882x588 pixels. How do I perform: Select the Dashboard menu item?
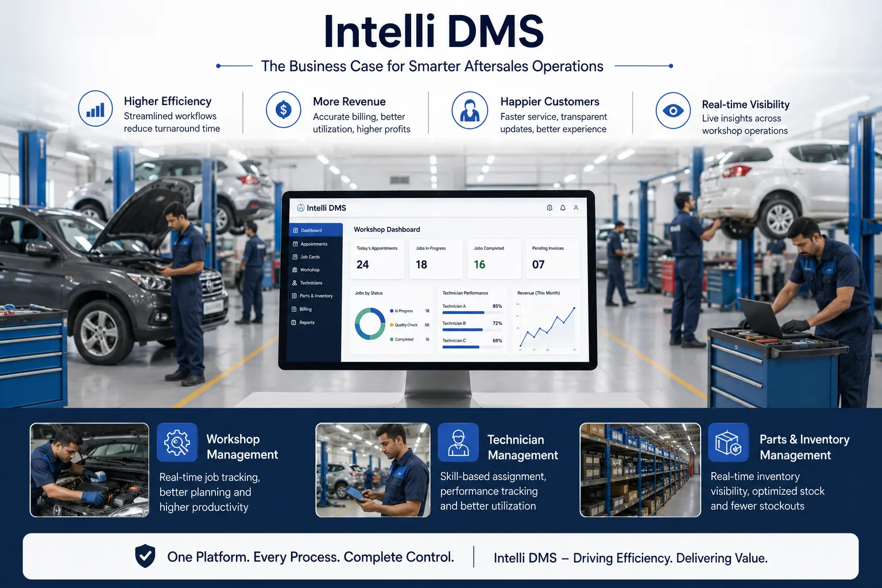316,230
